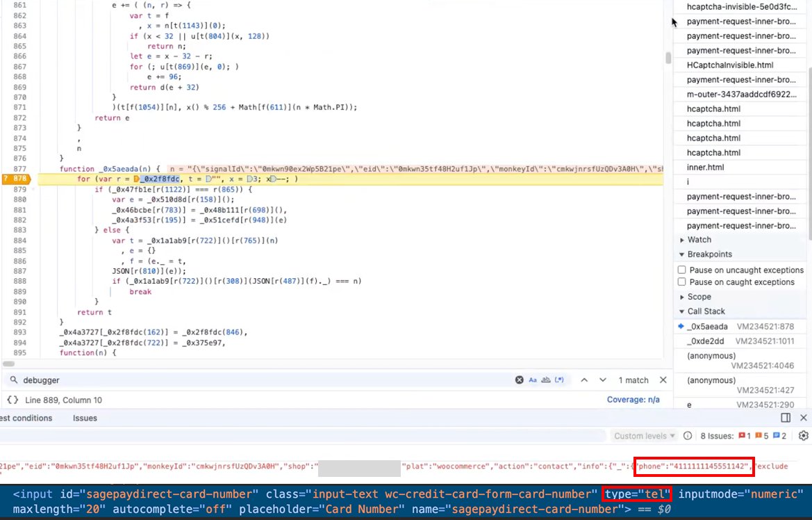Open the 2 info issues badge
812x520 pixels.
(779, 436)
